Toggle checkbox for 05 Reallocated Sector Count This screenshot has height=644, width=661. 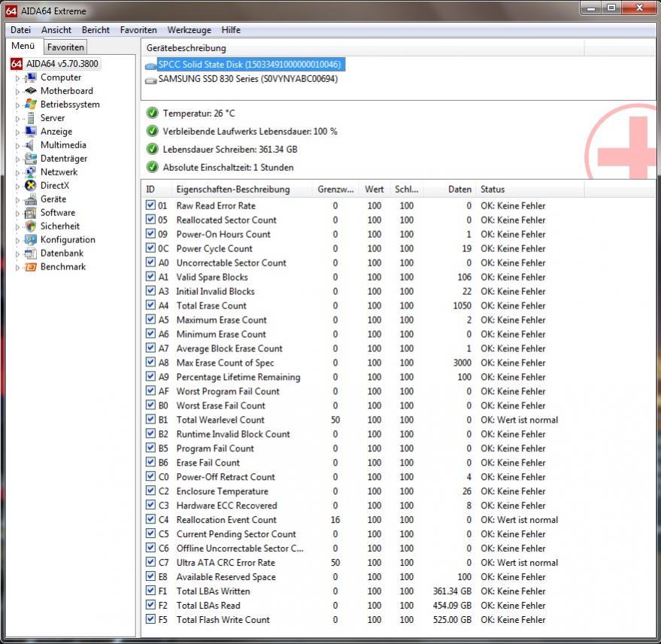(x=150, y=219)
